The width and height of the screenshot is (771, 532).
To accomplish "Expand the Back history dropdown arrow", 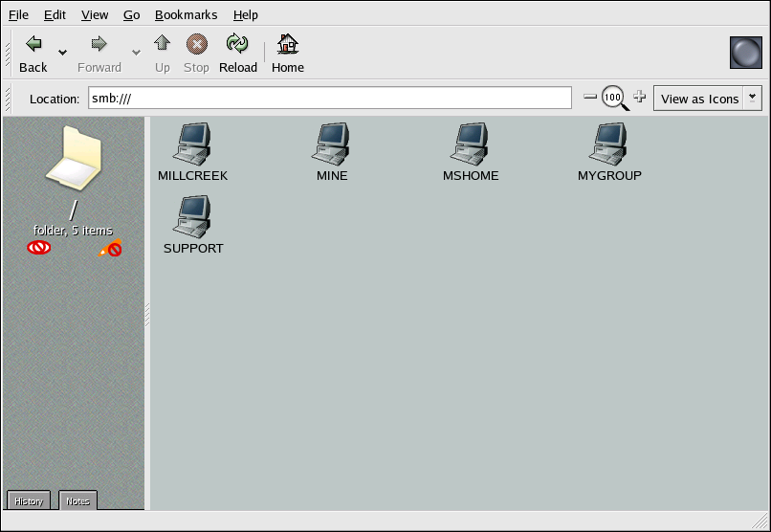I will (x=63, y=53).
